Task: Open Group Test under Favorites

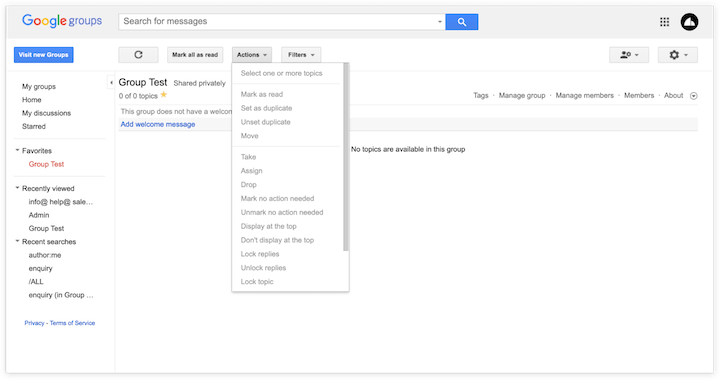Action: [x=46, y=164]
